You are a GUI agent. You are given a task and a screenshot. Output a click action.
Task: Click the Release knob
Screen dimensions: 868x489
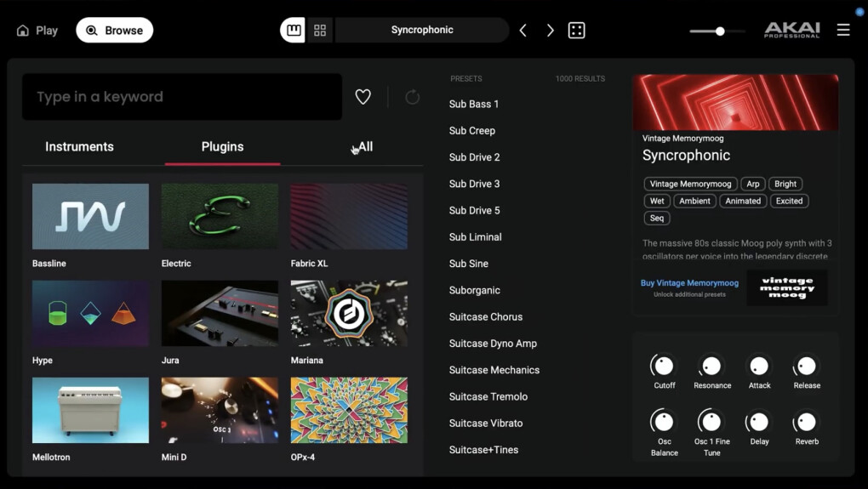click(x=806, y=366)
